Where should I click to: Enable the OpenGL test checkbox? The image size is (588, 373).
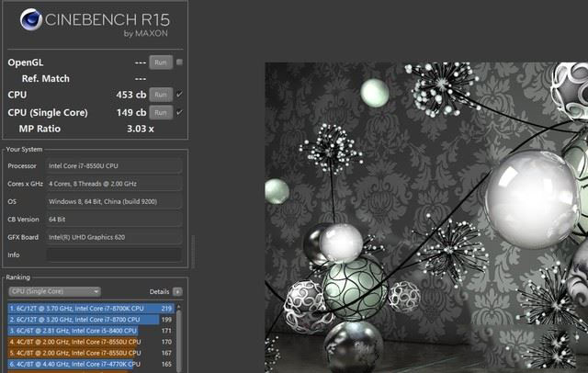[179, 62]
